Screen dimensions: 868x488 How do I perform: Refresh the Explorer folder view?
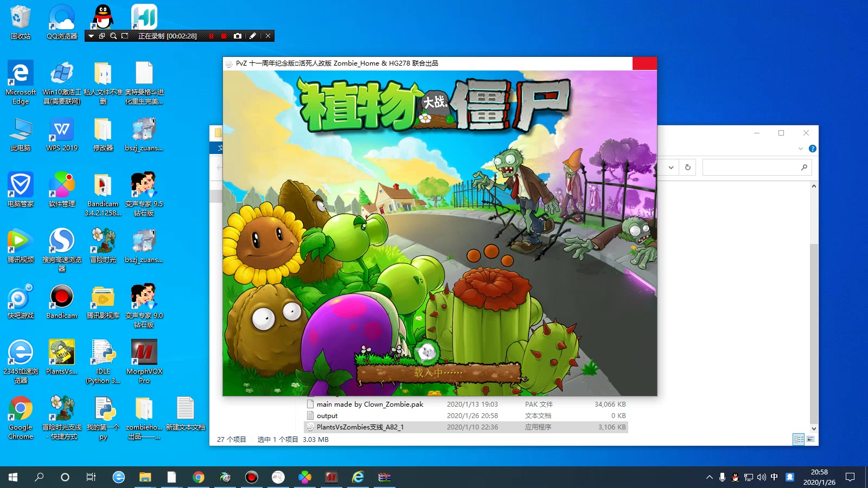(x=688, y=168)
